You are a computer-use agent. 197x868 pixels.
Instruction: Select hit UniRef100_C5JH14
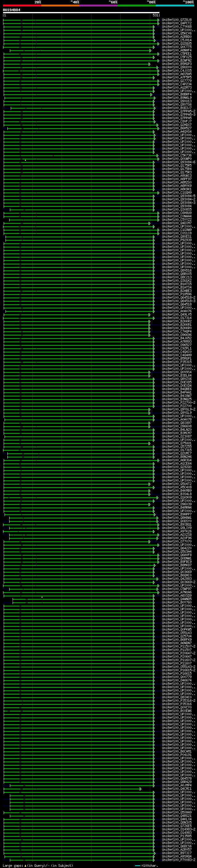pos(177,40)
